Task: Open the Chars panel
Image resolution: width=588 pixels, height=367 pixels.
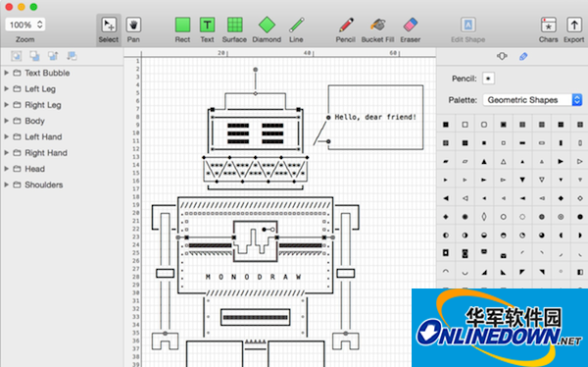Action: (x=549, y=30)
